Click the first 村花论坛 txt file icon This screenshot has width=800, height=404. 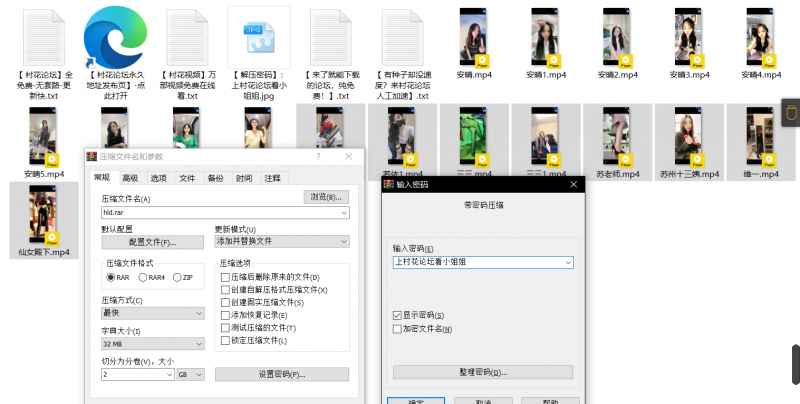(46, 36)
